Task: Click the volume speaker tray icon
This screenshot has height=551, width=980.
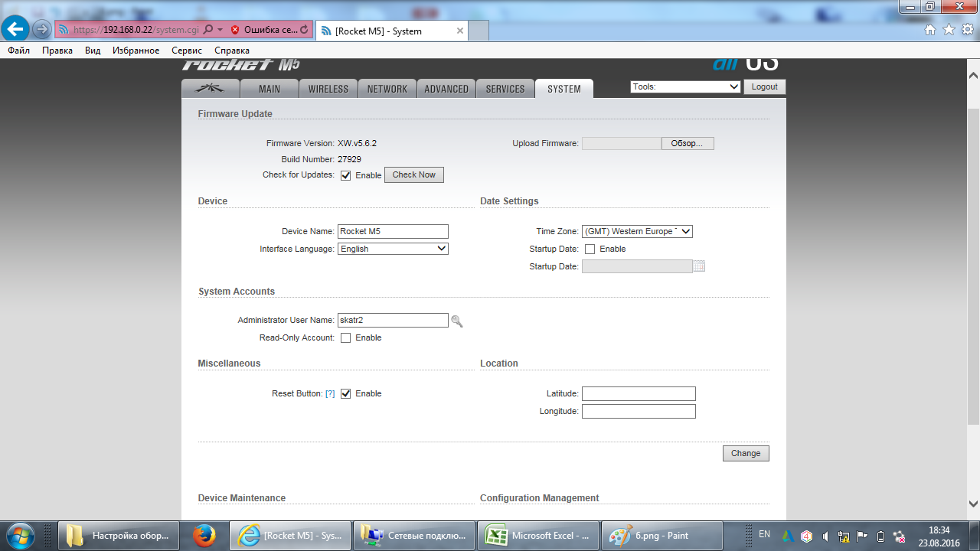Action: 825,536
